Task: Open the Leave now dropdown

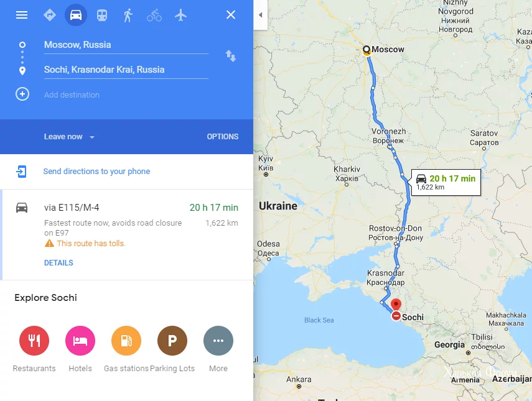Action: pos(69,137)
